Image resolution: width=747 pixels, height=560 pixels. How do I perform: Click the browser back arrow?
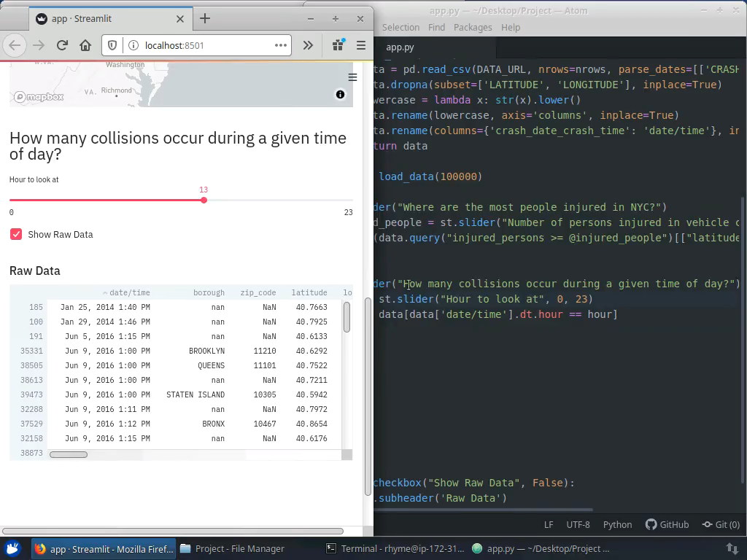15,45
